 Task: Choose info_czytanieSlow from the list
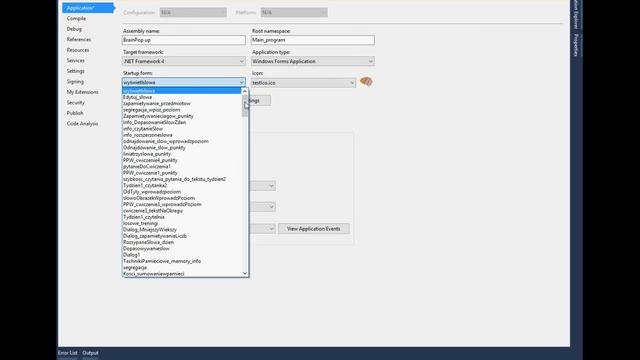[182, 129]
